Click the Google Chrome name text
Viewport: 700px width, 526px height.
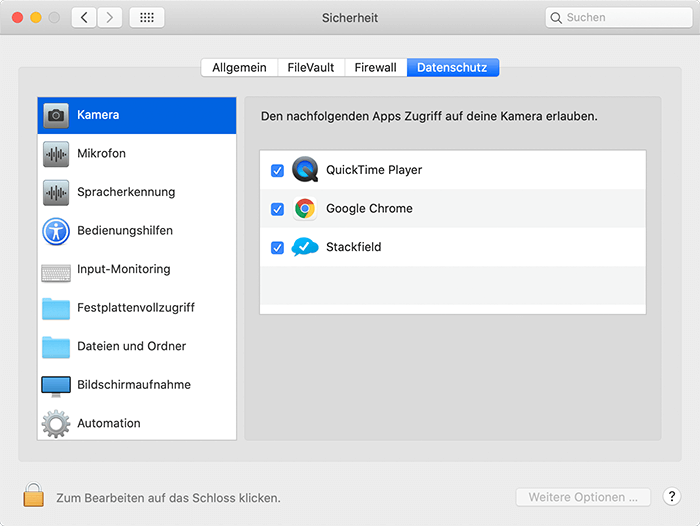[369, 209]
